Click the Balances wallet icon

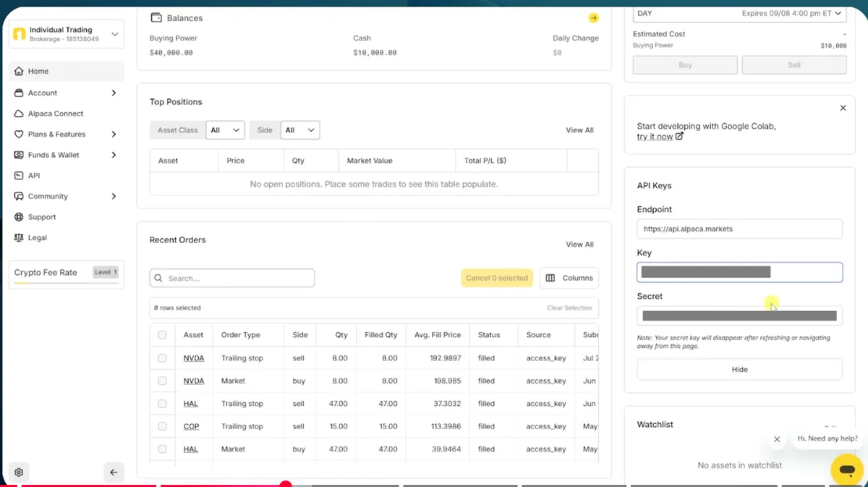tap(156, 17)
